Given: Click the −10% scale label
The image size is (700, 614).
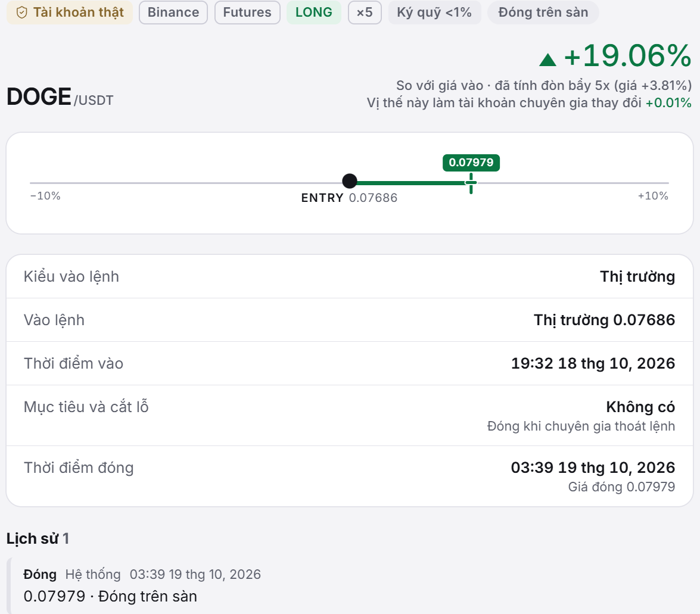Looking at the screenshot, I should 45,196.
